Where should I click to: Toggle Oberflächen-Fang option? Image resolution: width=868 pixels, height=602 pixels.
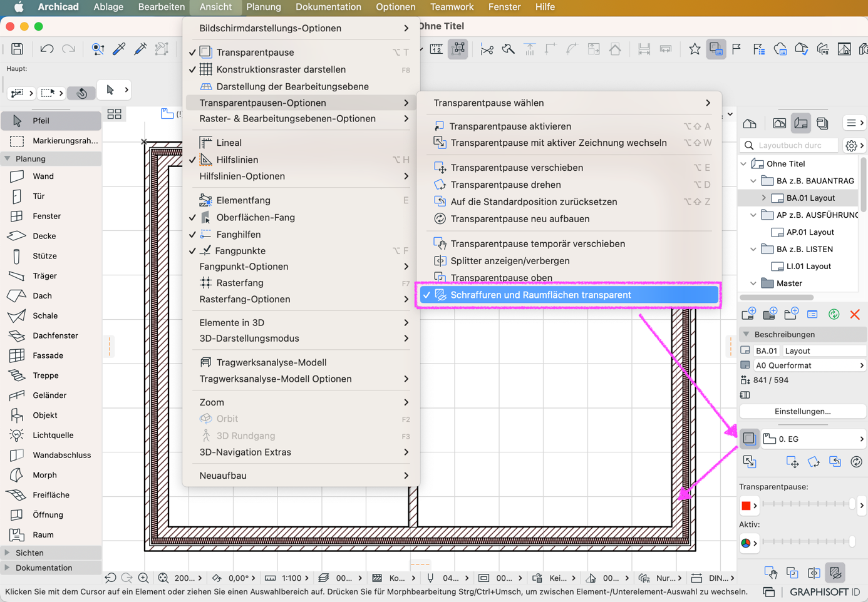coord(301,218)
